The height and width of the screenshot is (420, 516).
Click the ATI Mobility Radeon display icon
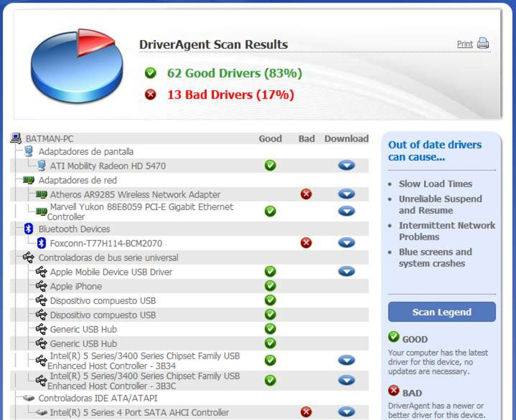(x=42, y=165)
